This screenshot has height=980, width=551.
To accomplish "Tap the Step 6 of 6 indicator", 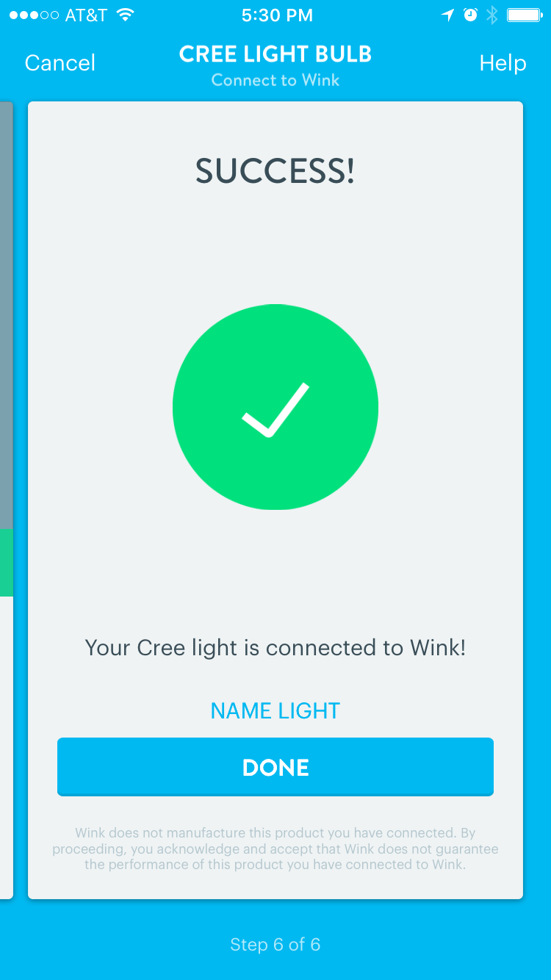I will [x=275, y=944].
